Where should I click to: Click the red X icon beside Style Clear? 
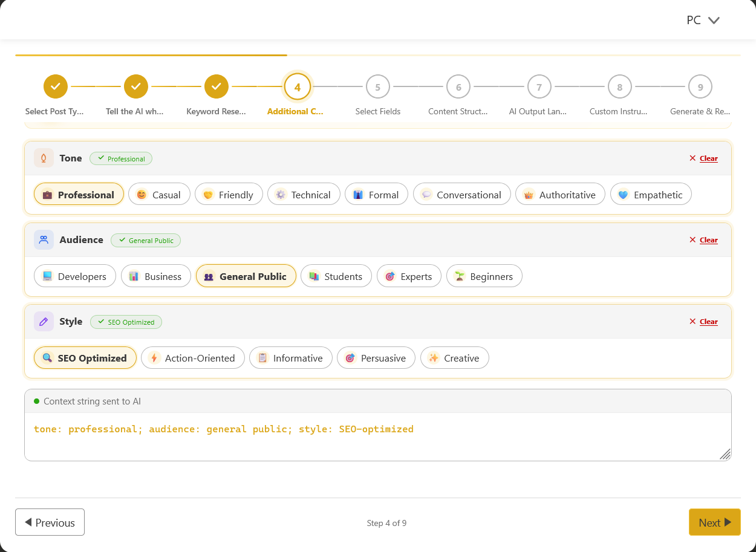pyautogui.click(x=693, y=321)
